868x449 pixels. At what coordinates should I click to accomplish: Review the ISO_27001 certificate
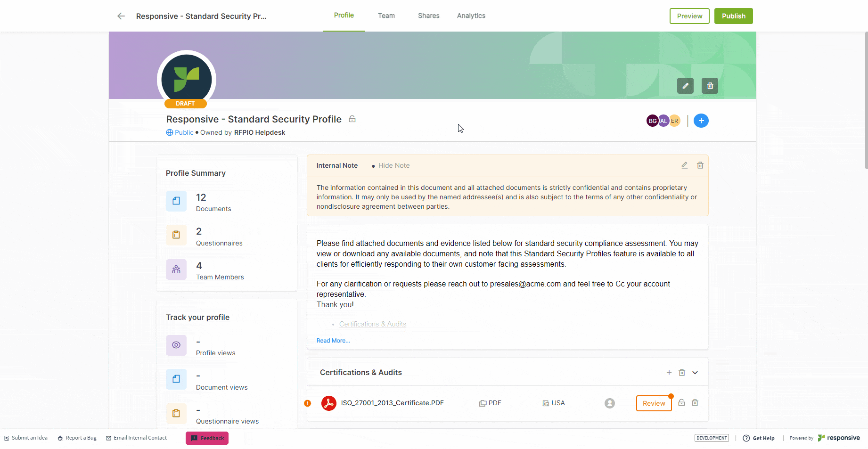tap(654, 403)
